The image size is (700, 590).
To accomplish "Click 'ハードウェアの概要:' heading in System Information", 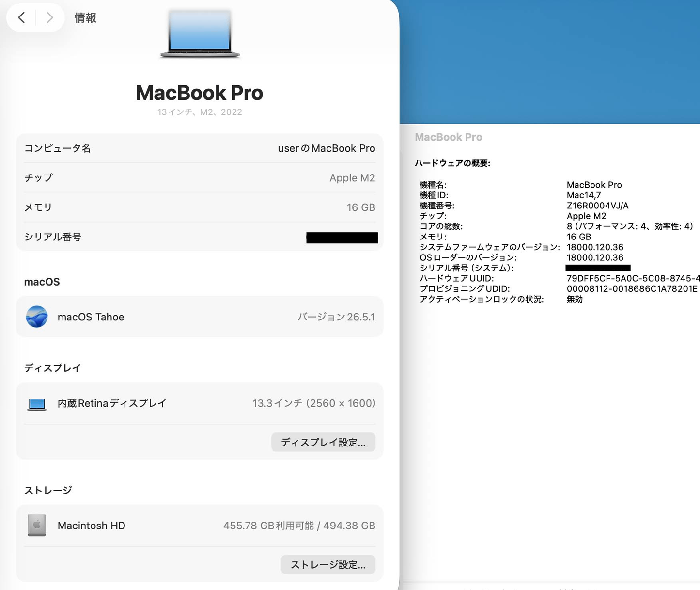I will (452, 163).
